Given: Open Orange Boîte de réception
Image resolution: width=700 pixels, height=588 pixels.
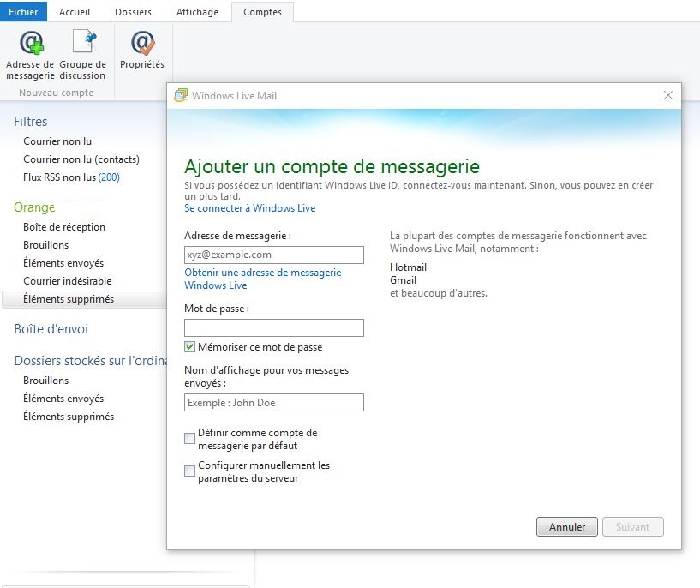Looking at the screenshot, I should (64, 227).
